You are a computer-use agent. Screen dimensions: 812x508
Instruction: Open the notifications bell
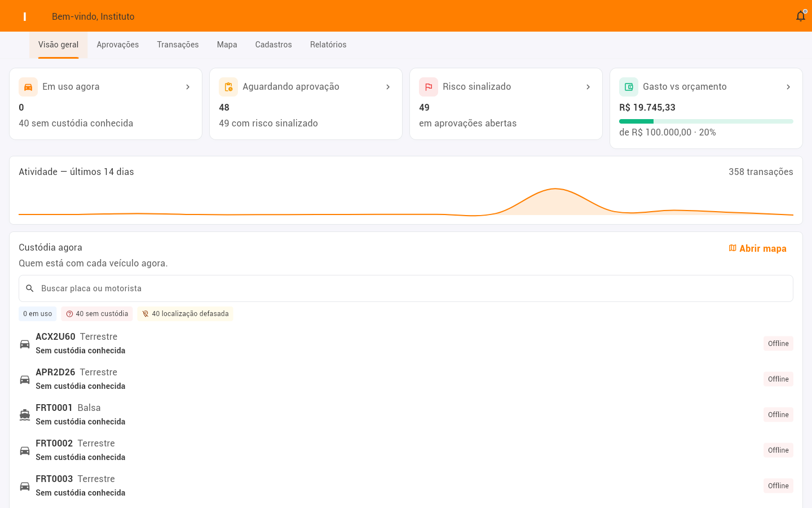pos(801,16)
